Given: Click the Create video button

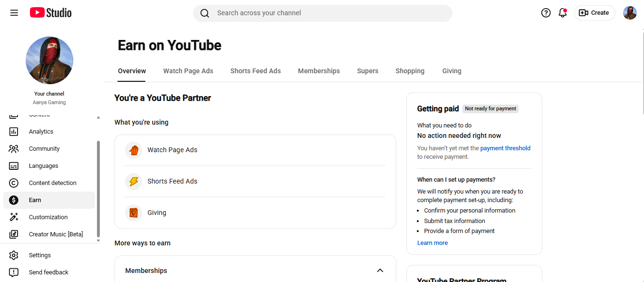Looking at the screenshot, I should [595, 13].
